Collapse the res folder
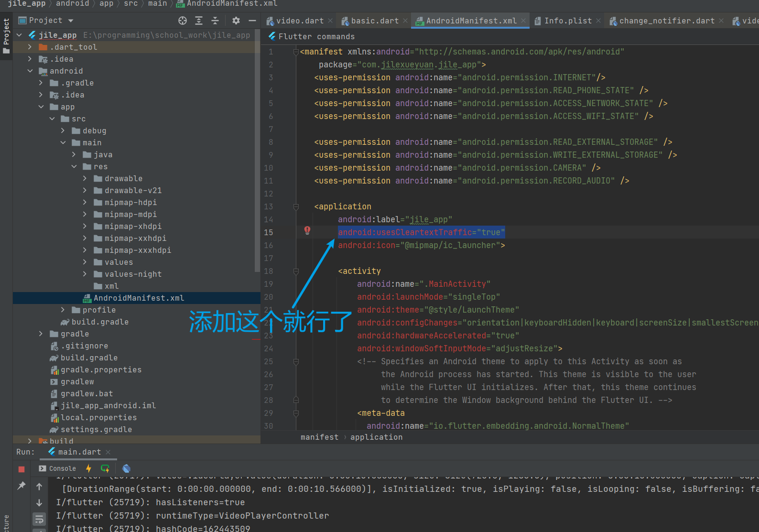This screenshot has height=532, width=759. coord(74,166)
